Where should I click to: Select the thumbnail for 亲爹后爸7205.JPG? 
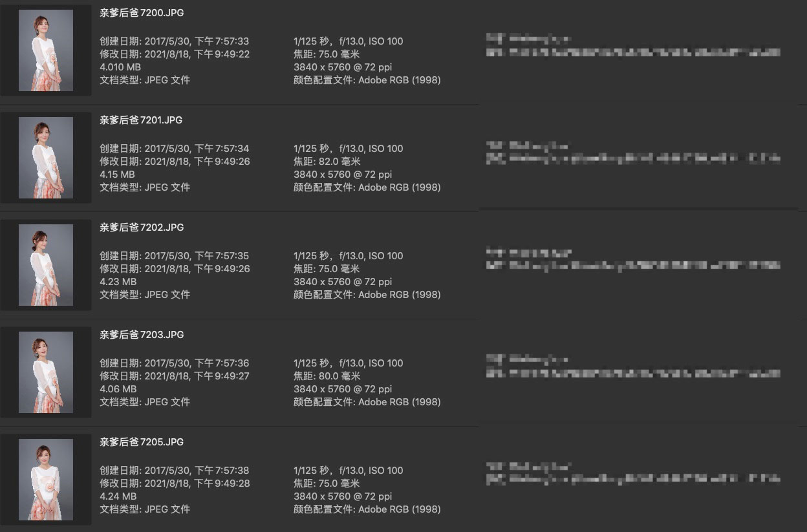(x=45, y=480)
